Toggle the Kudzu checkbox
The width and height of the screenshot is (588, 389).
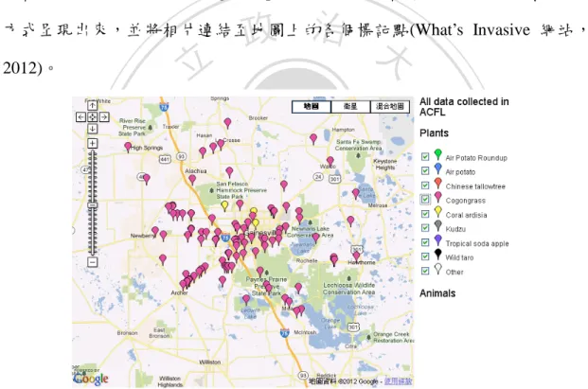tap(425, 228)
